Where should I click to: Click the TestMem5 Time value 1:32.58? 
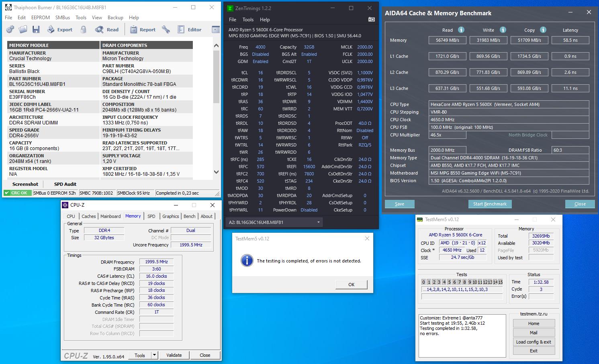click(541, 282)
